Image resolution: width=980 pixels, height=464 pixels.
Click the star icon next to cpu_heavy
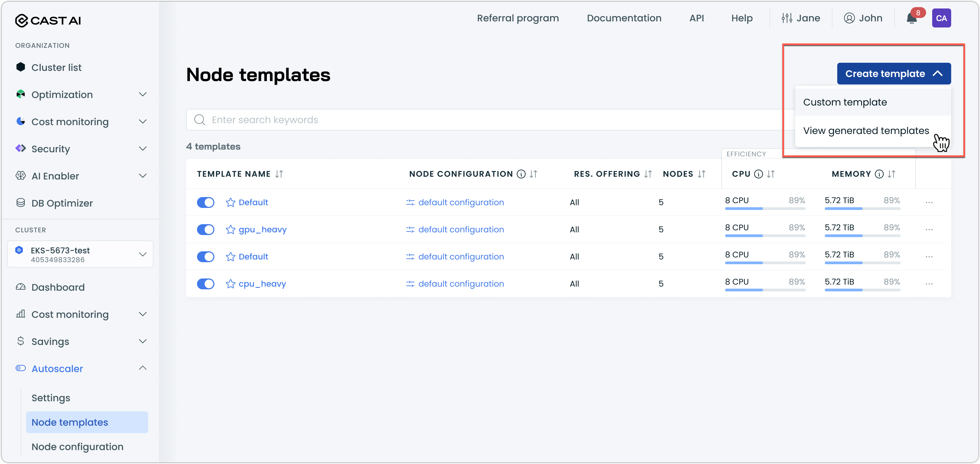(x=230, y=284)
